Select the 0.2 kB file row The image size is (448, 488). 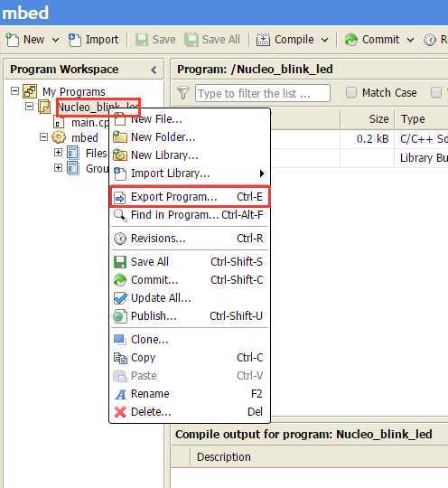359,139
